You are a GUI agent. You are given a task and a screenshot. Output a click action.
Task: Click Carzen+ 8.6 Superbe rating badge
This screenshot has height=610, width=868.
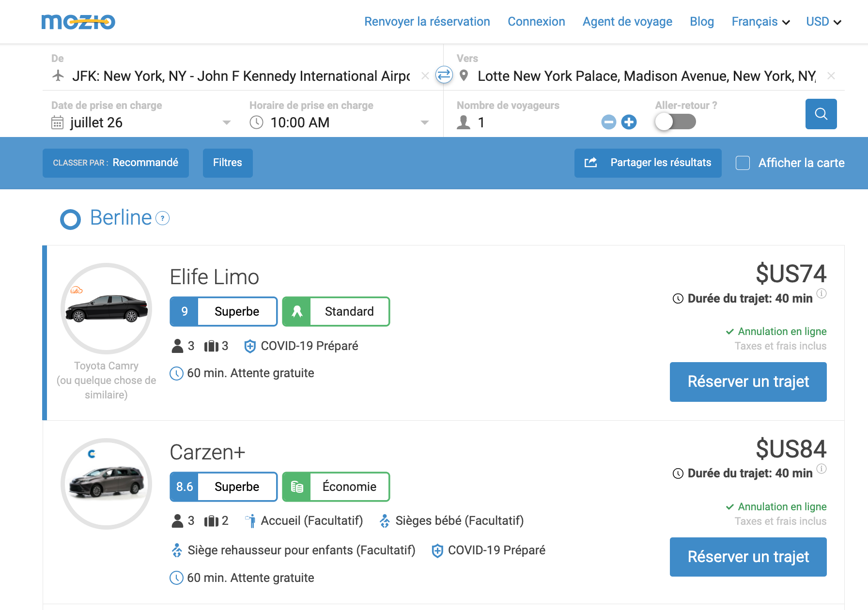pos(223,487)
